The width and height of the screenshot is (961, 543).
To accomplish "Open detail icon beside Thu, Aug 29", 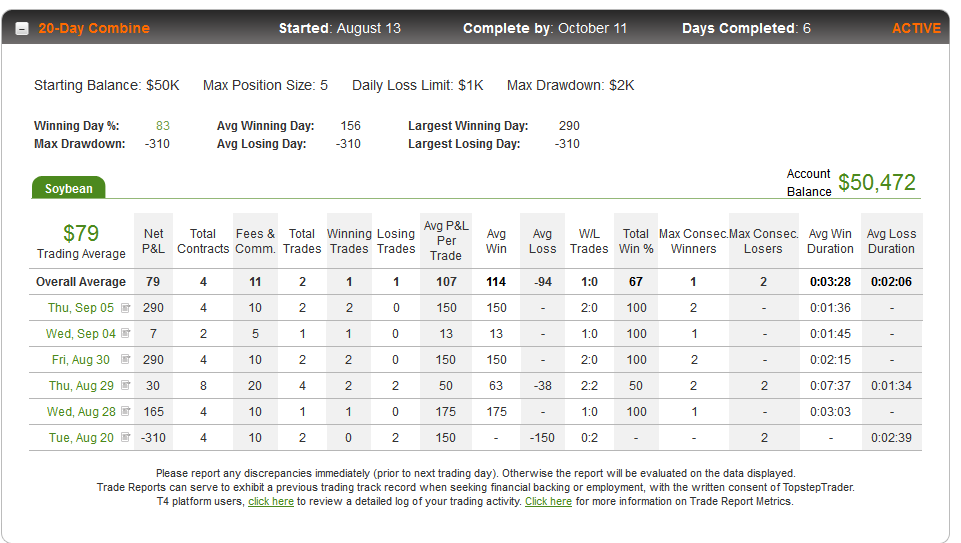I will click(x=126, y=385).
